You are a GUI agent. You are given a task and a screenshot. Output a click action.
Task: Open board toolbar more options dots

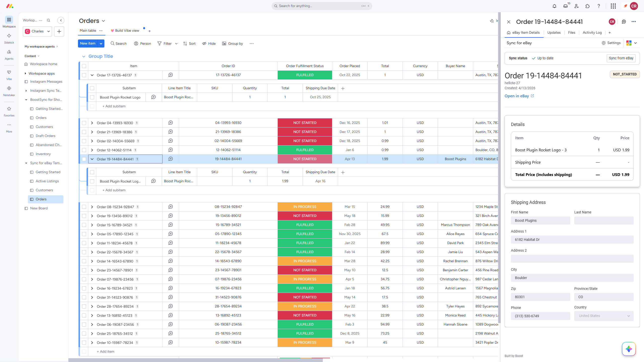tap(252, 43)
